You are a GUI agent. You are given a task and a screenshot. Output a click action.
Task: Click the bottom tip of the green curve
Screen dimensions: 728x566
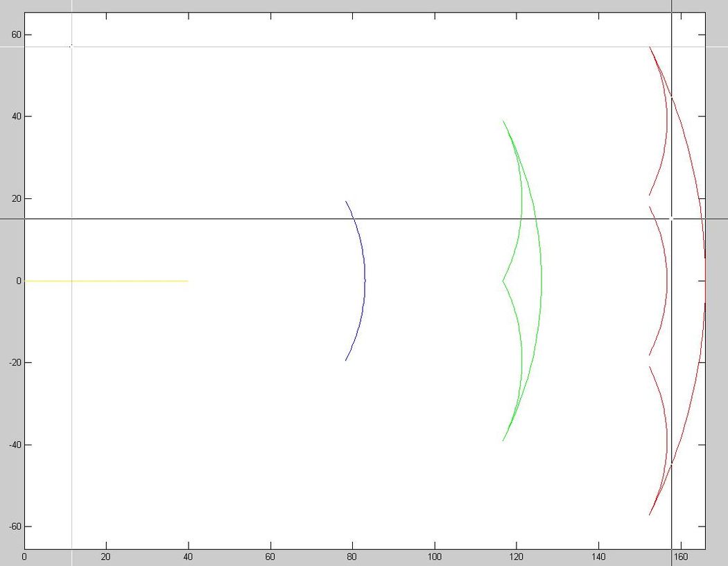(503, 440)
